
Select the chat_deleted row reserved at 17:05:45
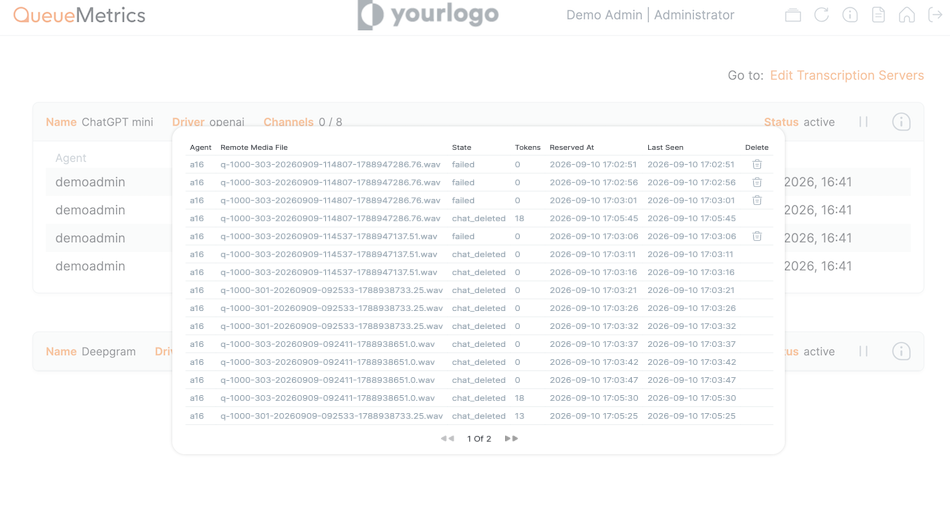479,218
